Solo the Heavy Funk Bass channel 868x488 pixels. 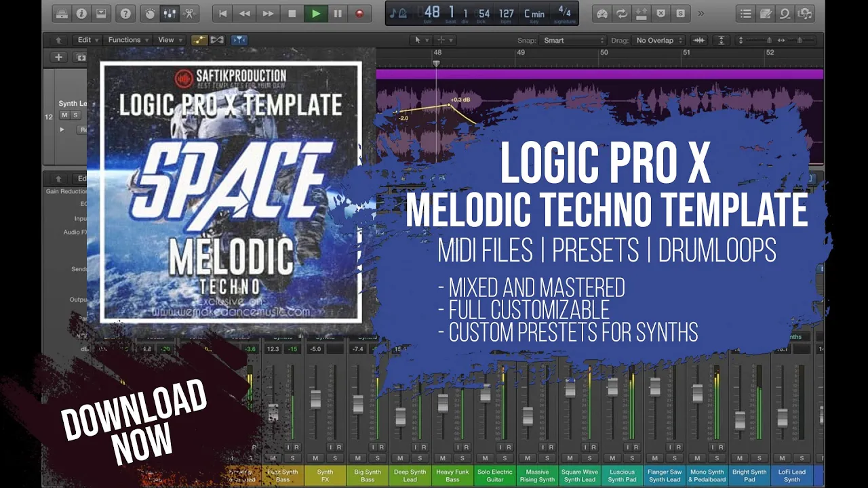point(463,459)
